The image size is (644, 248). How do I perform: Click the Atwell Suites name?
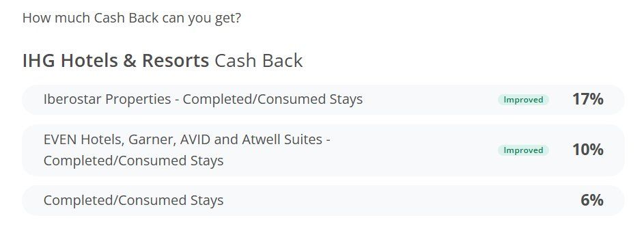click(x=282, y=139)
